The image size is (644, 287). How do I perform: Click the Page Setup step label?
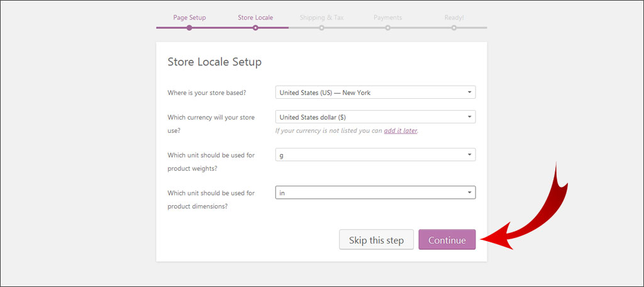click(x=189, y=18)
